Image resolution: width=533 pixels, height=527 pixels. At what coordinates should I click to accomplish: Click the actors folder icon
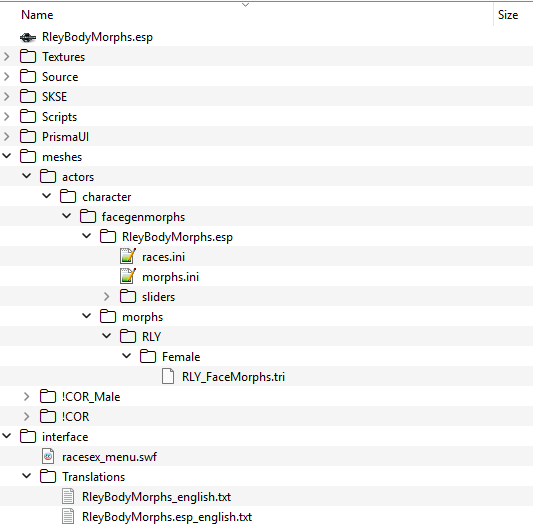click(x=48, y=176)
